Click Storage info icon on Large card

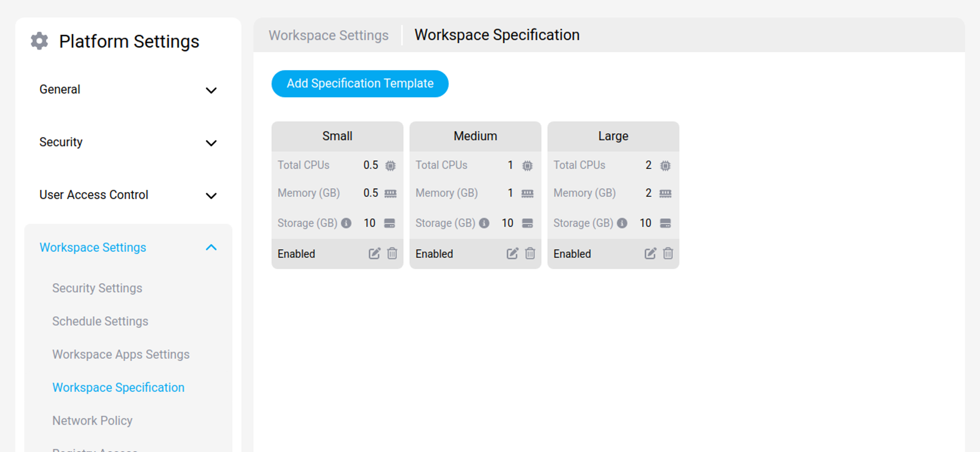tap(622, 223)
